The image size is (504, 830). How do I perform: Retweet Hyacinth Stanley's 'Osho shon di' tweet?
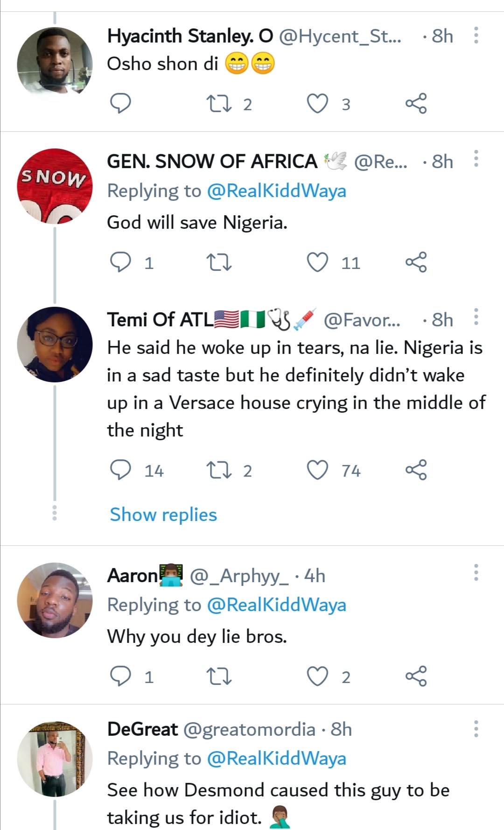pos(219,104)
